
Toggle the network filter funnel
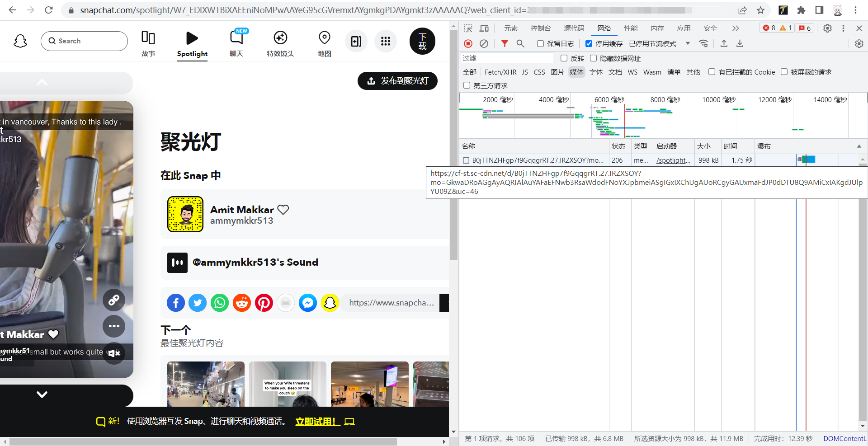(x=505, y=43)
